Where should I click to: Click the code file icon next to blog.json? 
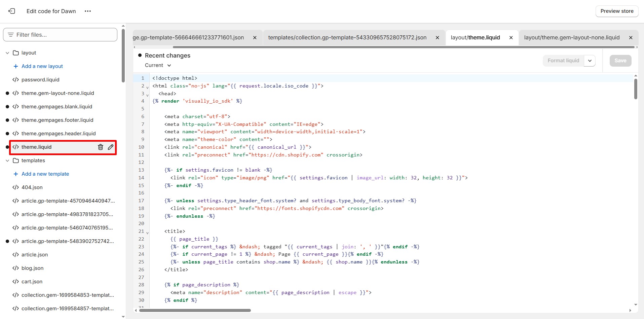coord(15,268)
